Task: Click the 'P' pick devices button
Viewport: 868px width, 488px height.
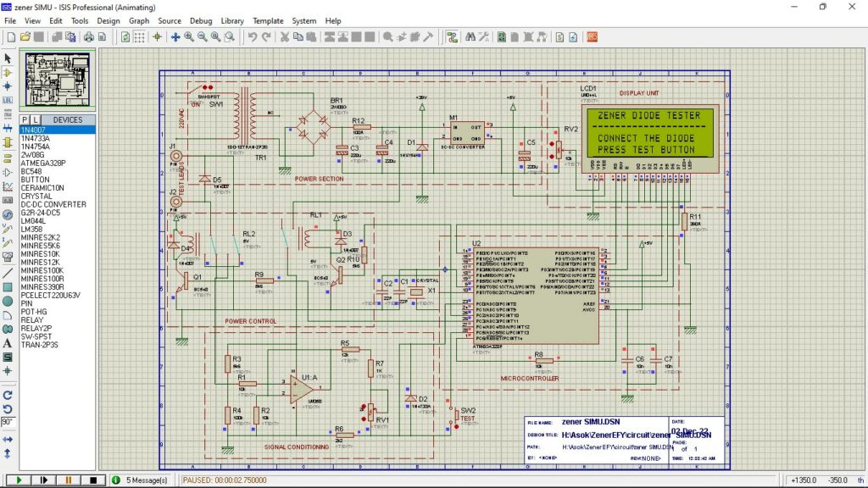Action: point(25,119)
